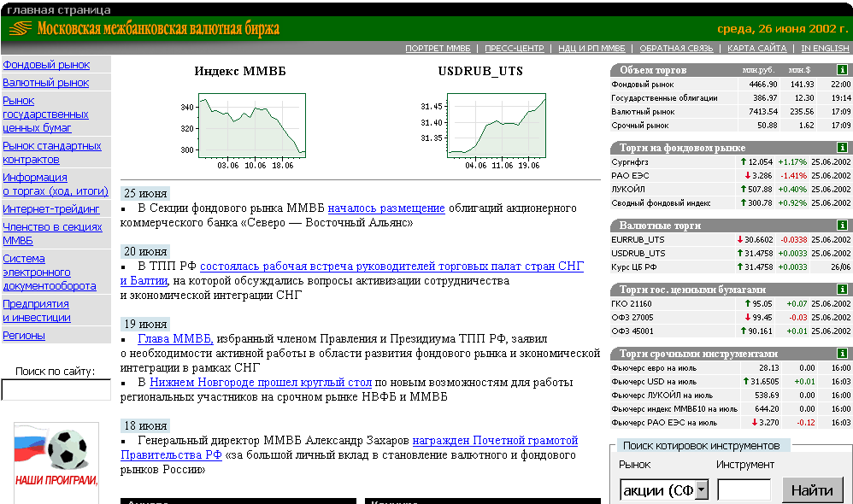
Task: Switch to IN ENGLISH version
Action: click(825, 49)
